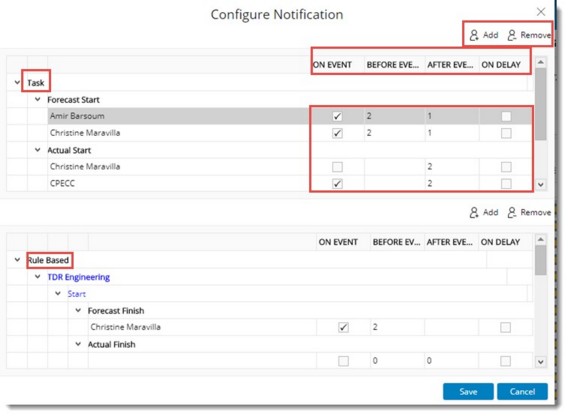Viewport: 568px width, 416px height.
Task: Click the ON EVENT column header in Task grid
Action: pos(332,65)
